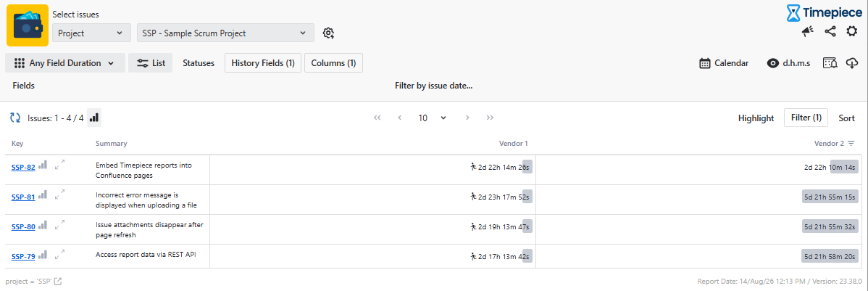The image size is (868, 291).
Task: Open the issue selection settings gear
Action: tap(328, 33)
